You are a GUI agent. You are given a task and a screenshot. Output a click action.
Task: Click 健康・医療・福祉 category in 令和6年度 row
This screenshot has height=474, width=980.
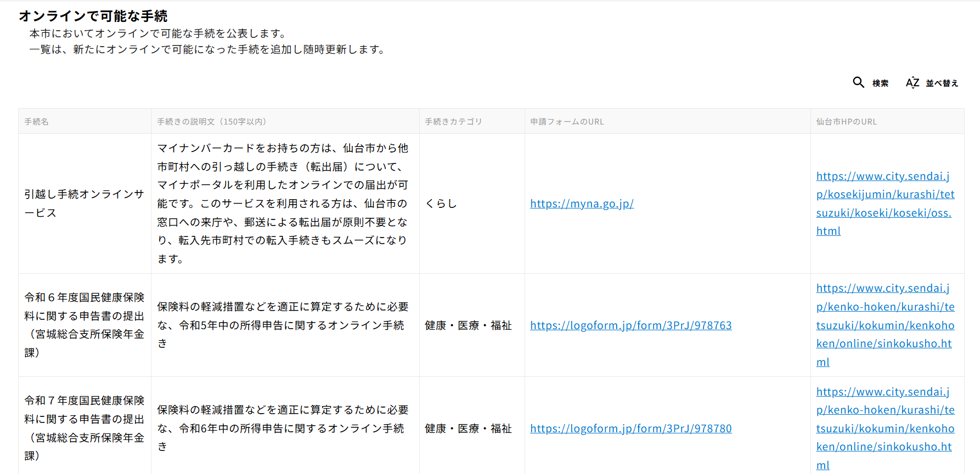[x=468, y=325]
